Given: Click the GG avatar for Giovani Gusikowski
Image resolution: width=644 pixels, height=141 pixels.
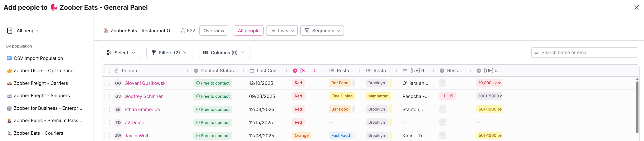Looking at the screenshot, I should point(118,83).
